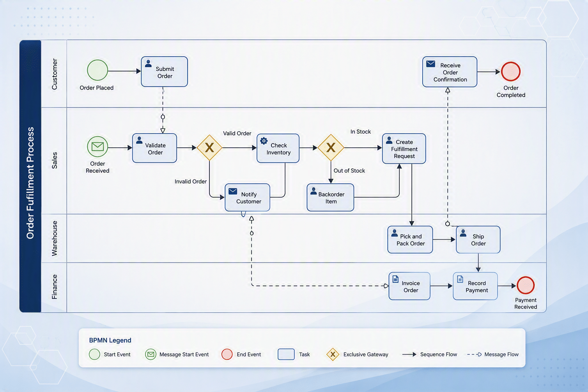Select the Record Payment task
Viewport: 588px width, 392px height.
click(x=475, y=286)
